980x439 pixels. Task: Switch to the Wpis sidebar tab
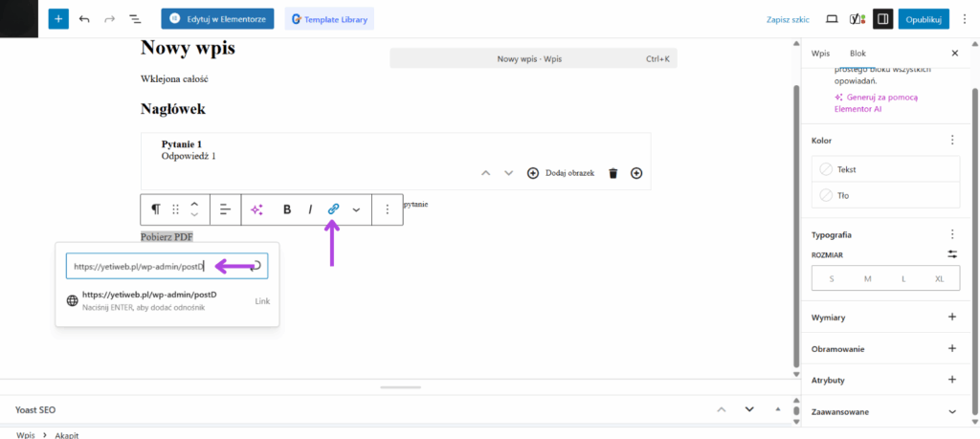(x=820, y=54)
